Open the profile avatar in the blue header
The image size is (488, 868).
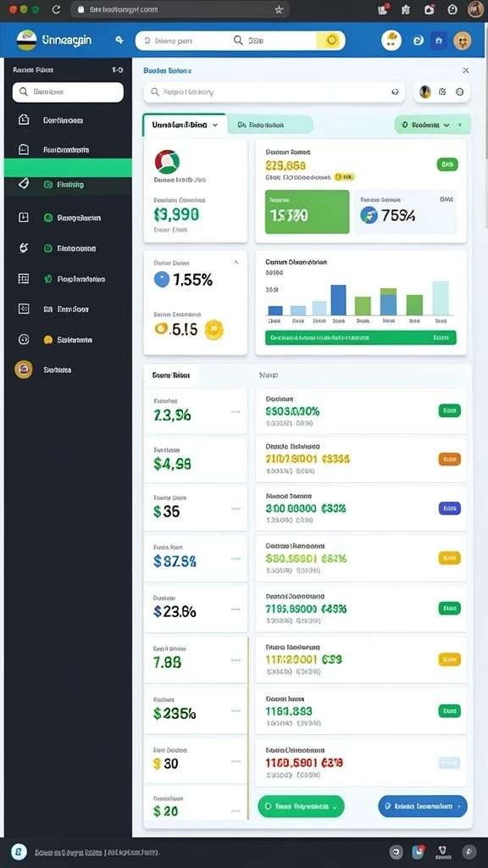click(x=462, y=40)
